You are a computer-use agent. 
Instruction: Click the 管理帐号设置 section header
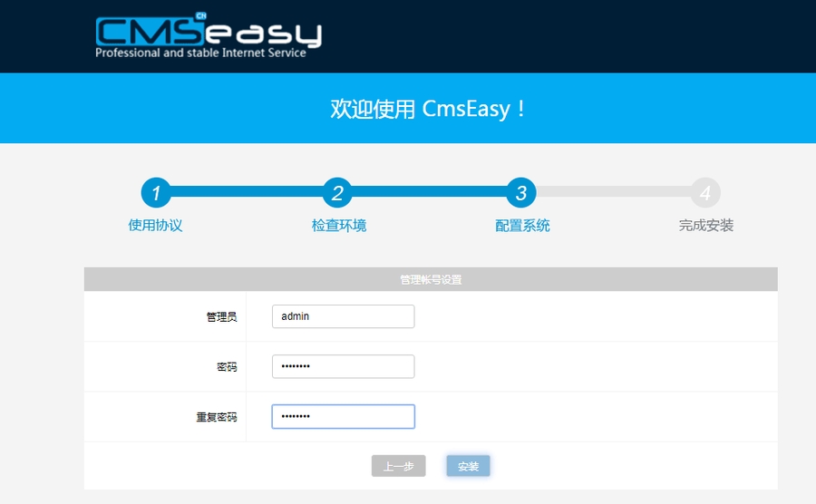[431, 280]
